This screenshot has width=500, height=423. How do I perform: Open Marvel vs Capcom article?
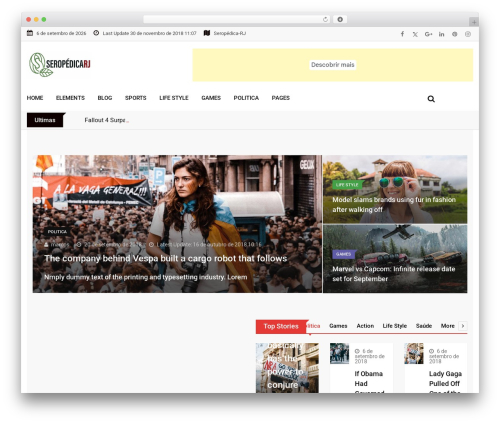394,274
